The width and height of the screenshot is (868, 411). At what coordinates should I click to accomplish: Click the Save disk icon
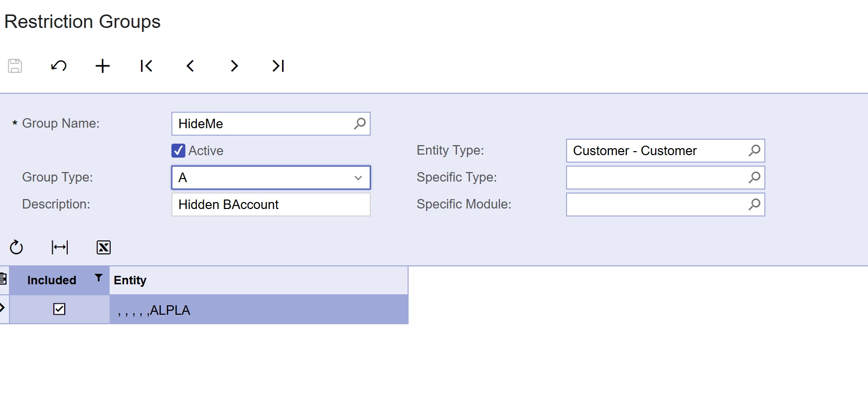[15, 66]
